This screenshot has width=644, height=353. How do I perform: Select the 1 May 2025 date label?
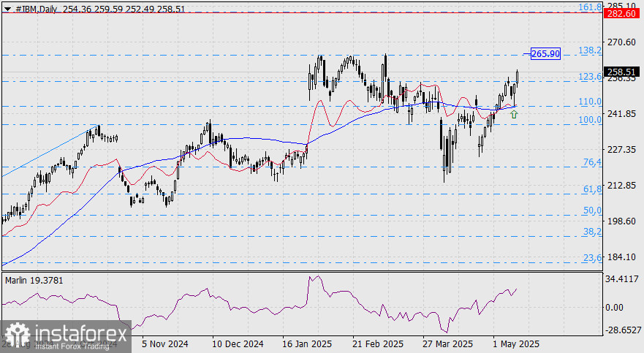[516, 344]
